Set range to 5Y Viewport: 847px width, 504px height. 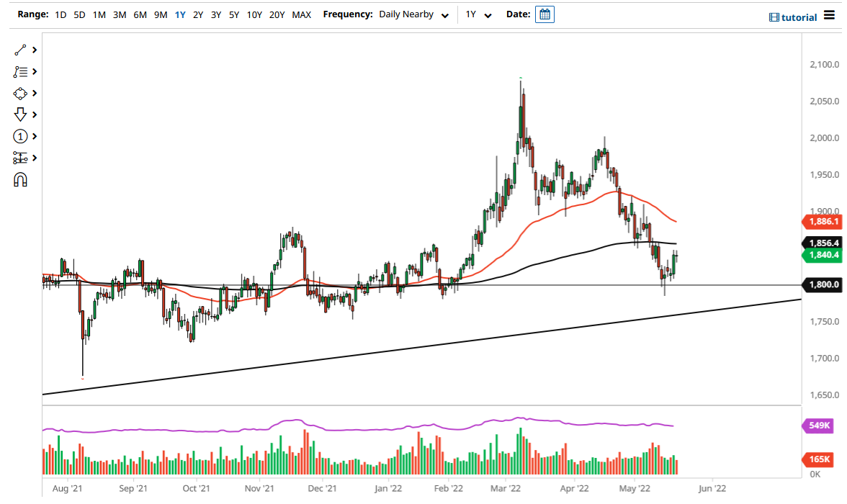pyautogui.click(x=233, y=14)
